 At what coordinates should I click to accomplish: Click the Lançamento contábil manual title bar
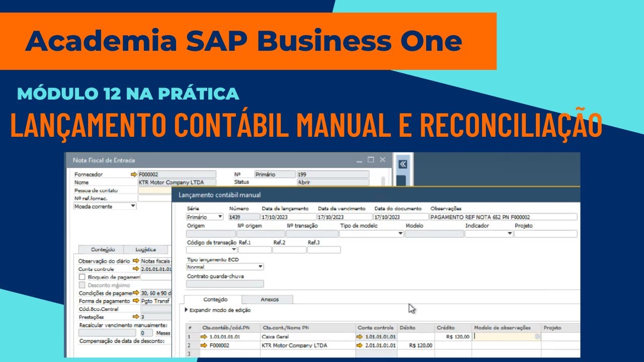pos(376,195)
